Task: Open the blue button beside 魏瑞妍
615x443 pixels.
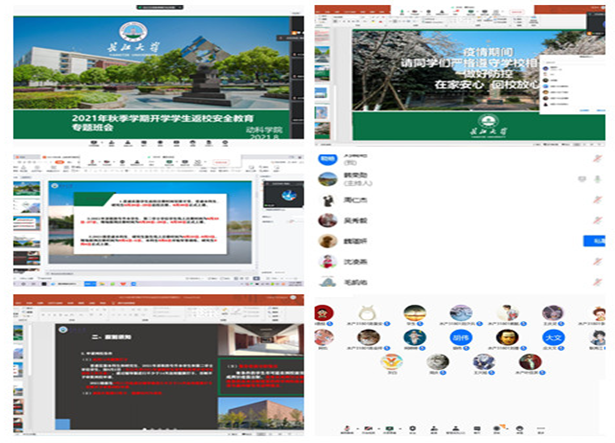Action: (x=598, y=241)
